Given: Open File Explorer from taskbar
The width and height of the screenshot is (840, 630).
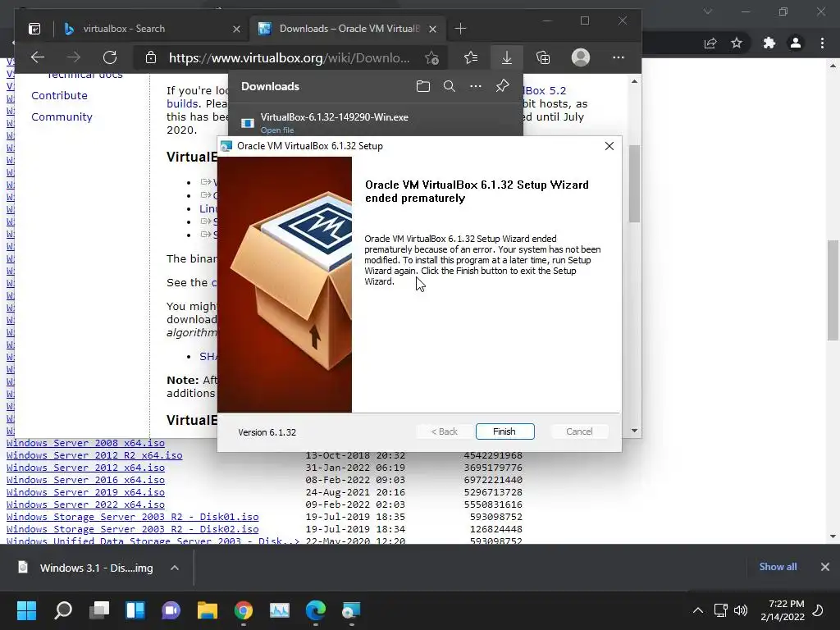Looking at the screenshot, I should [208, 610].
